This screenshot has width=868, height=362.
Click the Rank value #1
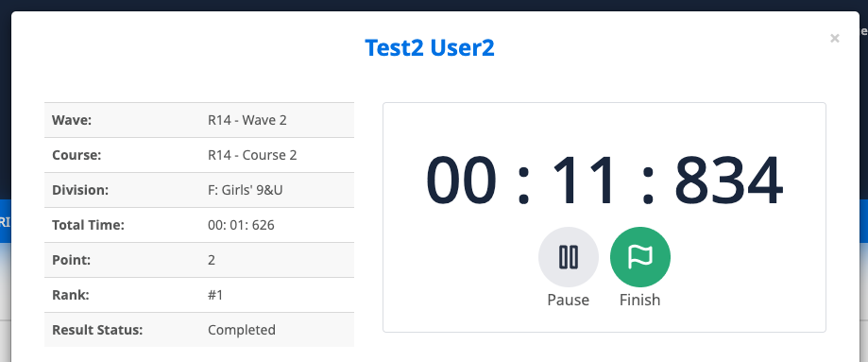tap(215, 295)
